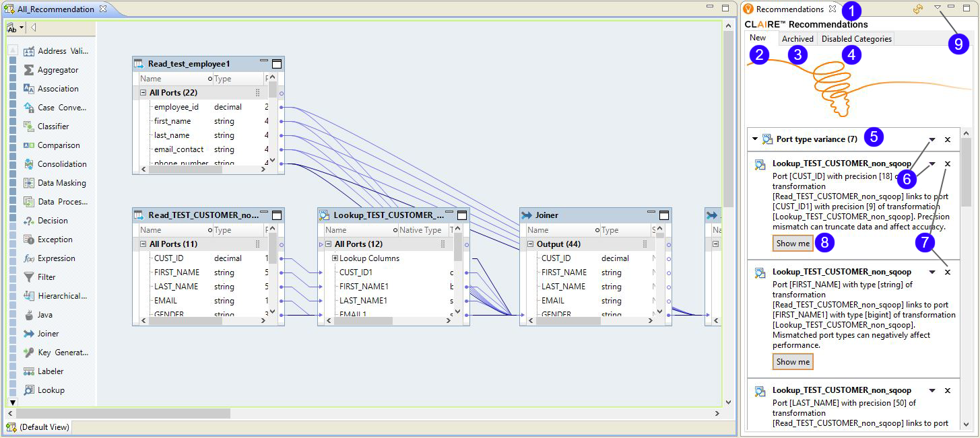Click the link-with-editor icon in Recommendations
The height and width of the screenshot is (438, 980).
[917, 9]
